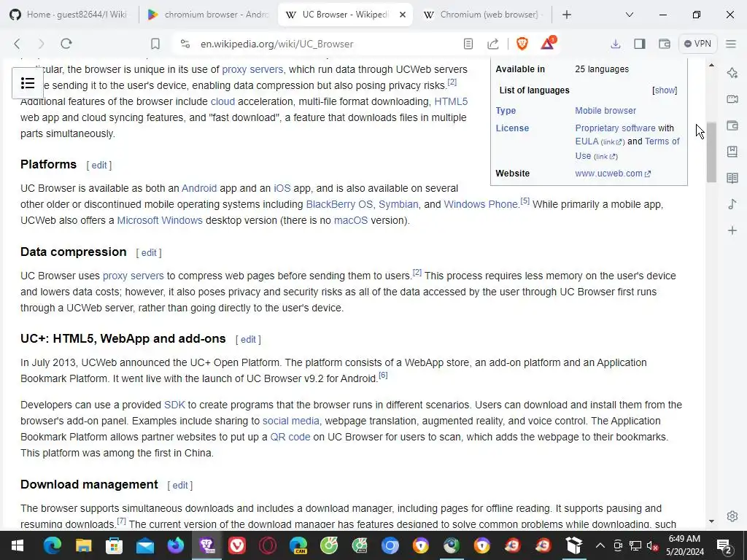Open the BlackBerry OS link

click(x=339, y=204)
